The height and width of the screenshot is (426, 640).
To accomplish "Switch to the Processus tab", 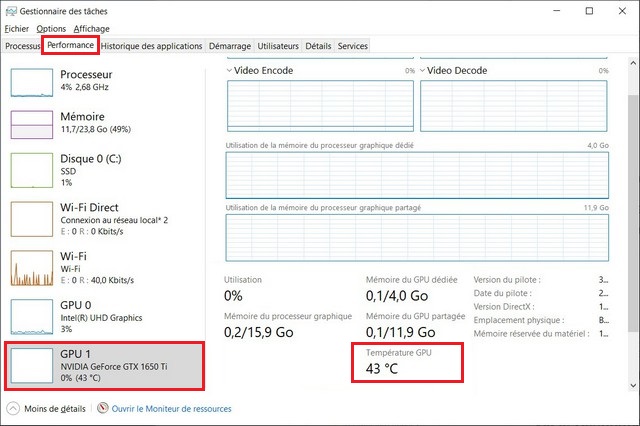I will click(22, 46).
